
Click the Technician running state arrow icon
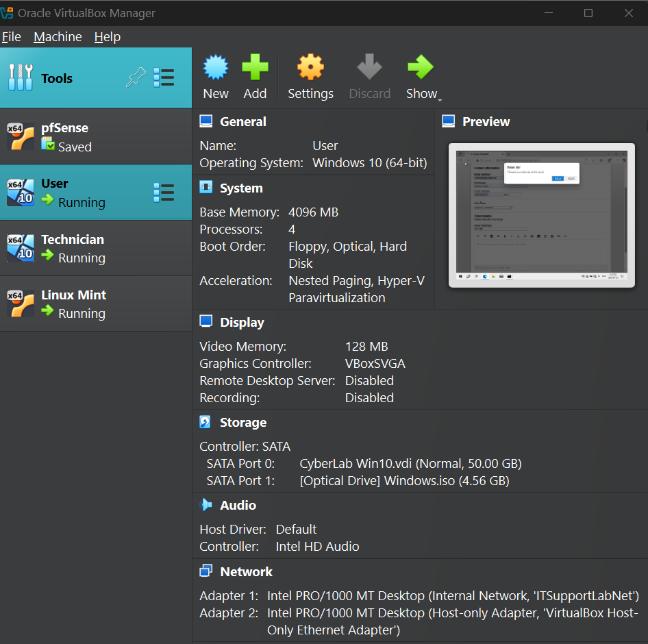[47, 255]
